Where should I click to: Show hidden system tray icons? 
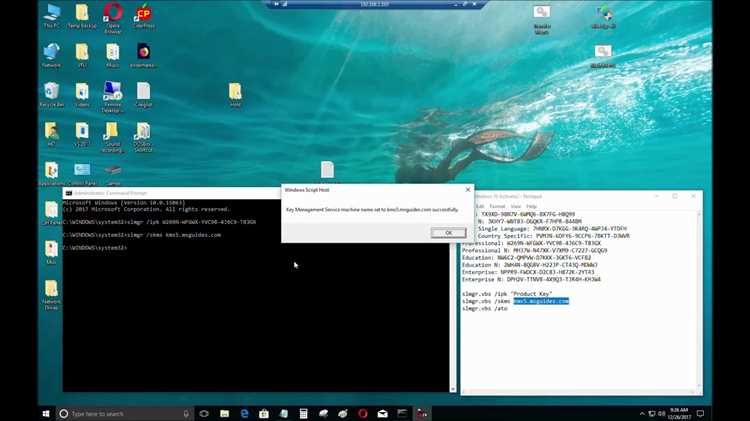(642, 414)
